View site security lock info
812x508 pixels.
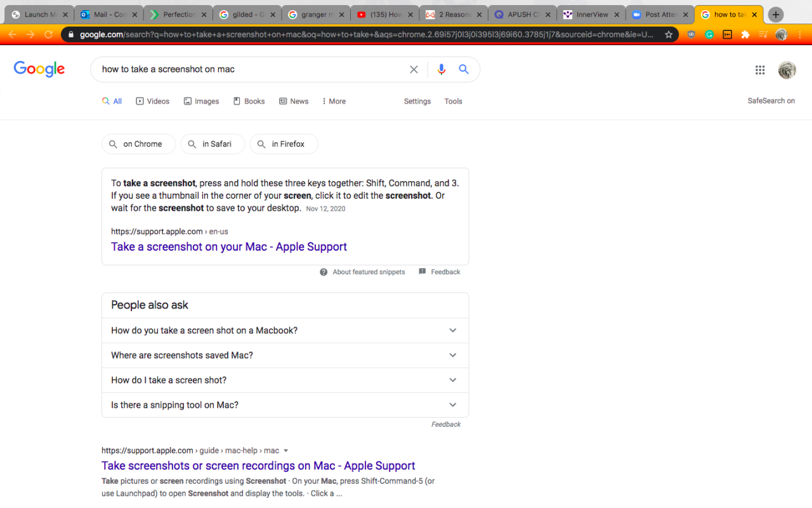[70, 35]
